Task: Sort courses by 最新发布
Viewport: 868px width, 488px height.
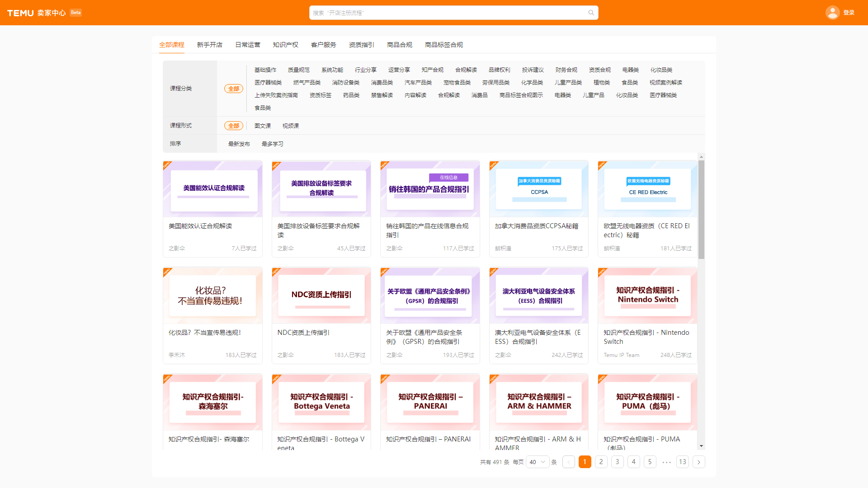Action: coord(239,144)
